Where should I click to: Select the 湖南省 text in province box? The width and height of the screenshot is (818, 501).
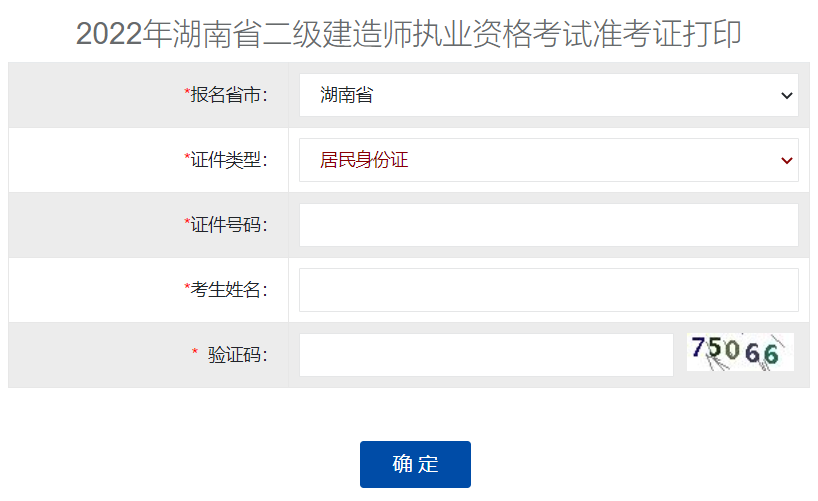click(346, 95)
